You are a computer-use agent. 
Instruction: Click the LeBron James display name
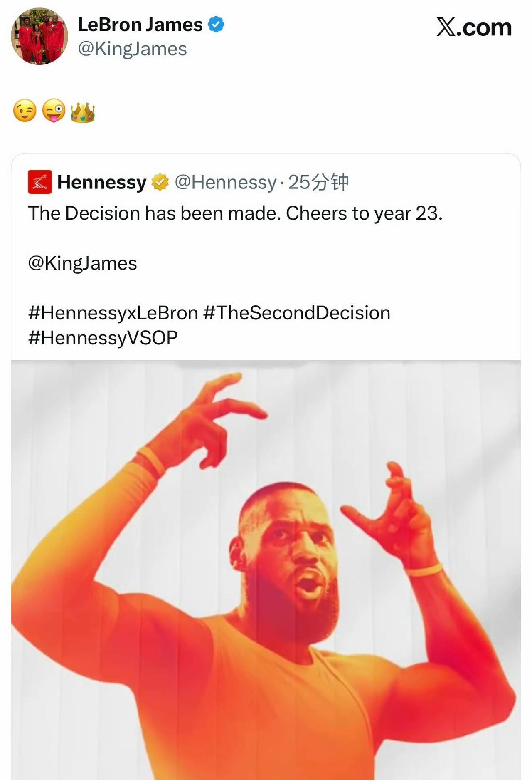140,25
